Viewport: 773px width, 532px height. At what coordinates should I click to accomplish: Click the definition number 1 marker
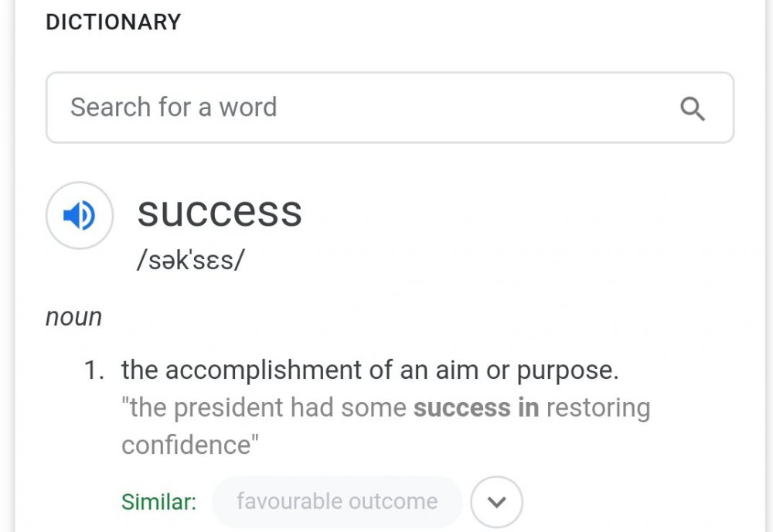tap(94, 370)
